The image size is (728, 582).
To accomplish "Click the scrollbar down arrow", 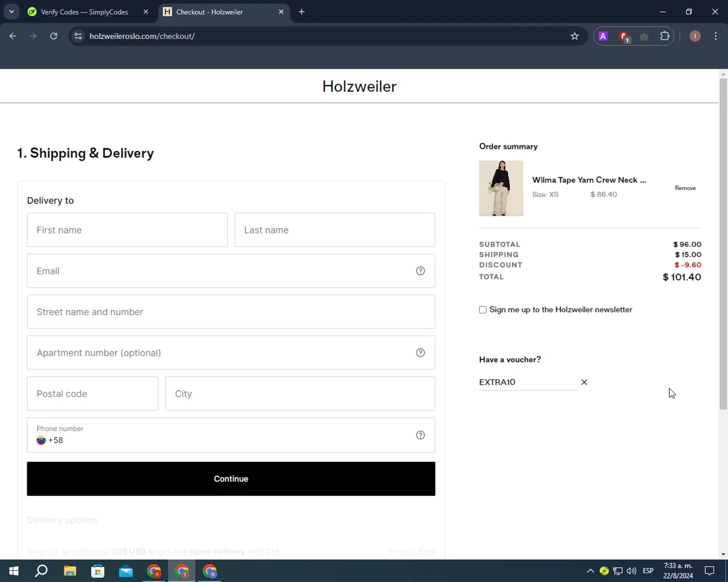I will click(723, 554).
